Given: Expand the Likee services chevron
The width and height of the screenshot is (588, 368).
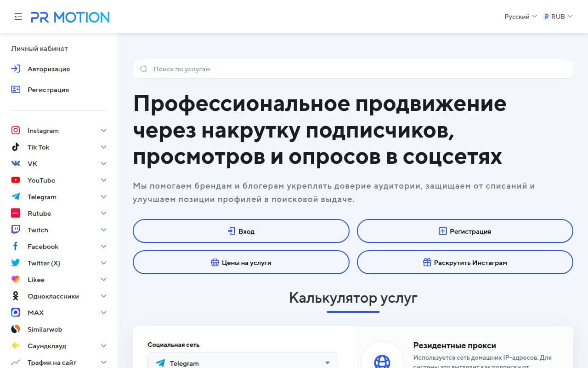Looking at the screenshot, I should [x=104, y=280].
